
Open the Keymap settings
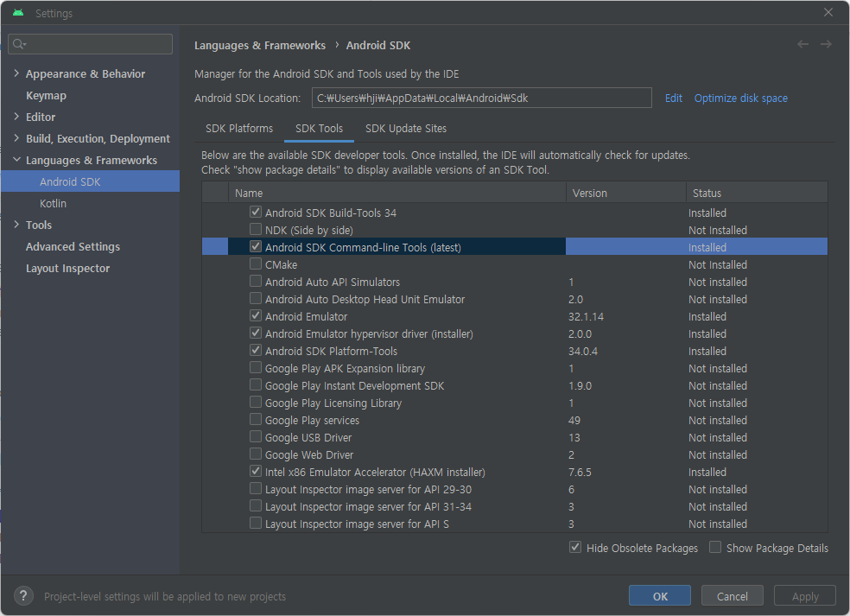tap(46, 95)
